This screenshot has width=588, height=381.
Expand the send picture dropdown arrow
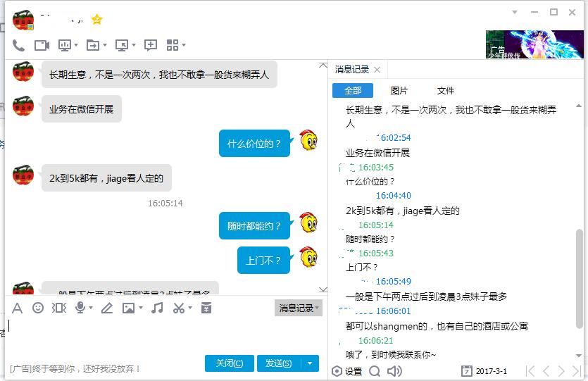coord(141,308)
